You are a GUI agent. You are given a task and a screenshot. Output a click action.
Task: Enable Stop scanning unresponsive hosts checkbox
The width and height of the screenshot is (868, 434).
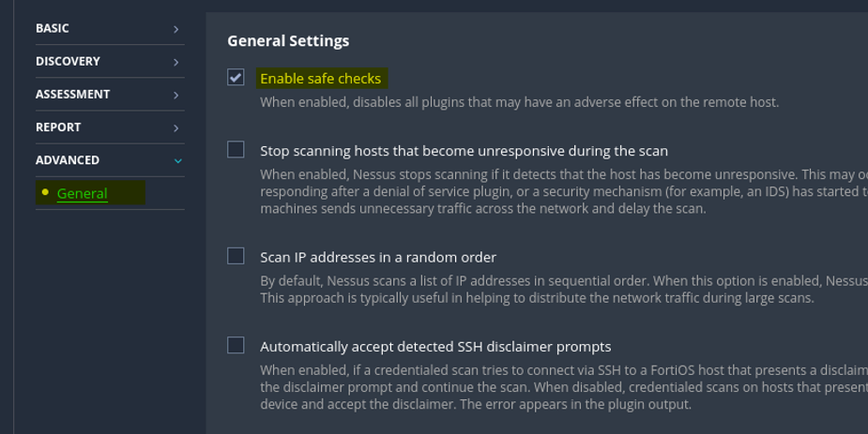(236, 150)
